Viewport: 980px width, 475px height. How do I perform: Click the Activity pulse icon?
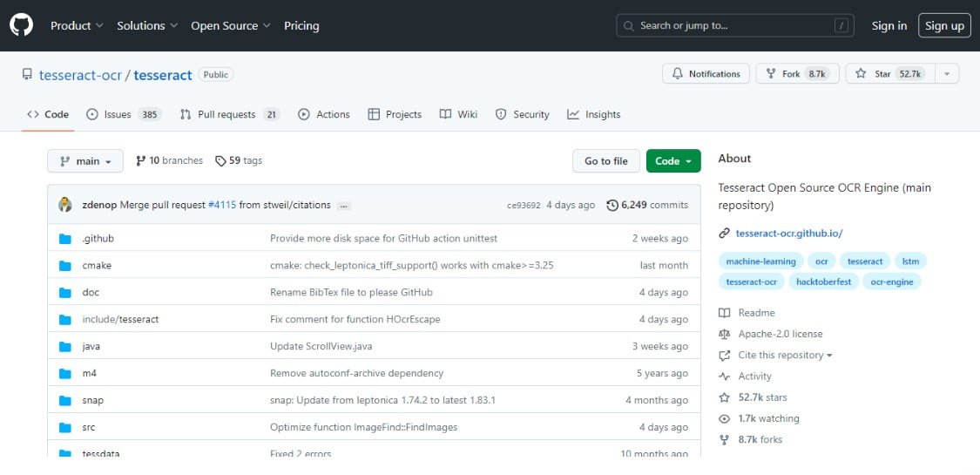click(725, 377)
